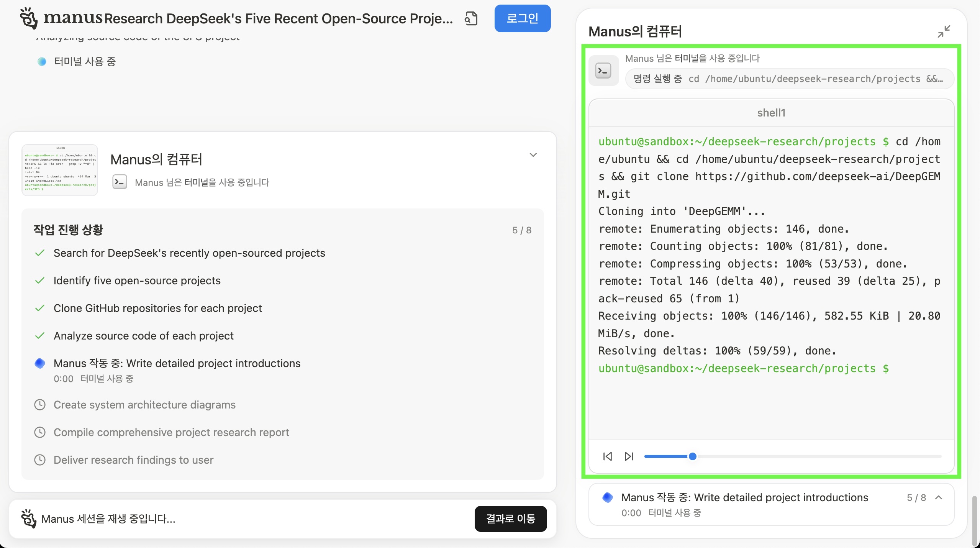Click 'Manus 세션을 재생 중입니다...' message

pyautogui.click(x=108, y=519)
